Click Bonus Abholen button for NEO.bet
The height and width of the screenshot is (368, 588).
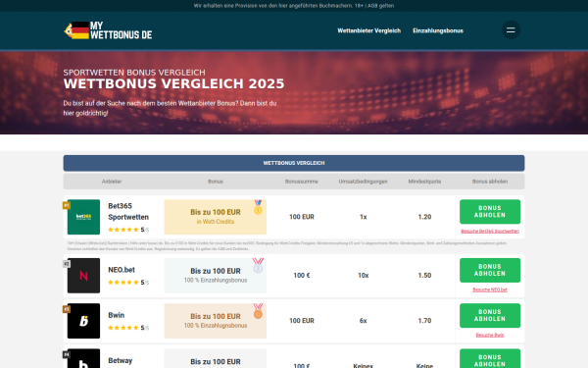coord(490,271)
